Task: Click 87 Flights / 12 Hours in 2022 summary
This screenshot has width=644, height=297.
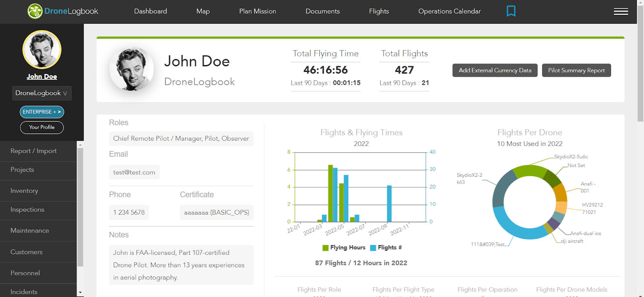Action: [361, 263]
